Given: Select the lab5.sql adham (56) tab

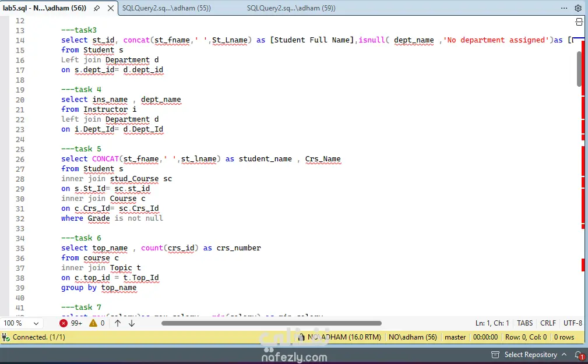Looking at the screenshot, I should pyautogui.click(x=45, y=8).
